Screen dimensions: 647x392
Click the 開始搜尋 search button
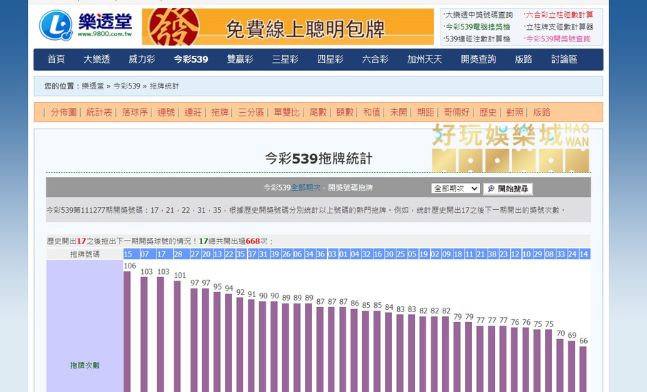click(508, 189)
